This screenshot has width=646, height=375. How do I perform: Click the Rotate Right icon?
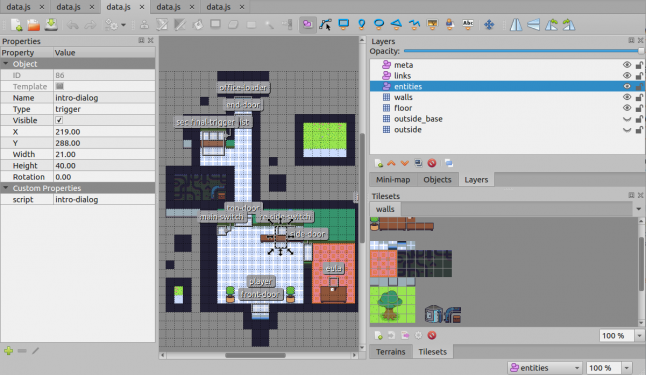click(x=569, y=25)
